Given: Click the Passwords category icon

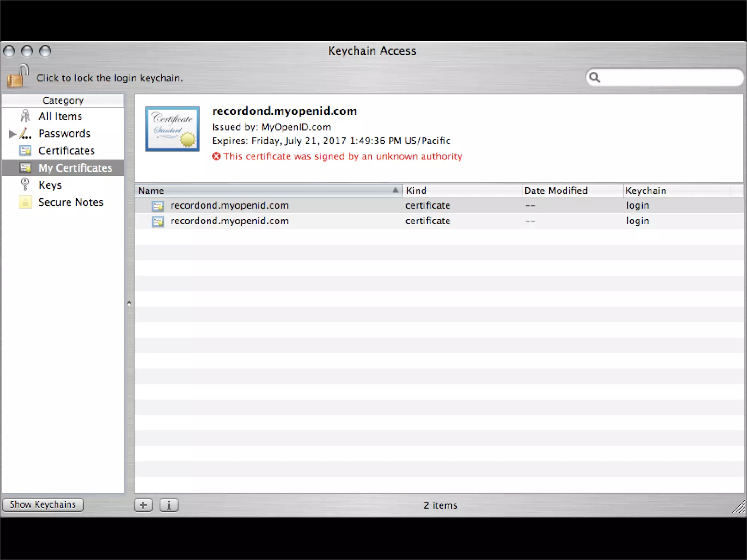Looking at the screenshot, I should [x=25, y=133].
